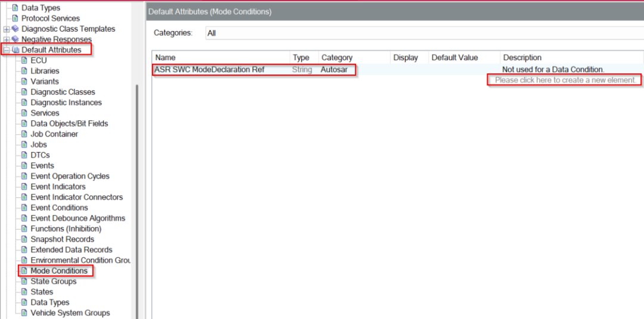644x319 pixels.
Task: Click the Event Conditions document icon
Action: coord(24,207)
